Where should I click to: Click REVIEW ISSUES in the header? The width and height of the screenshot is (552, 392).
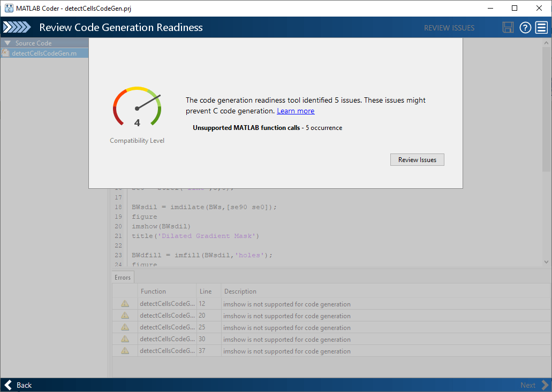(449, 28)
